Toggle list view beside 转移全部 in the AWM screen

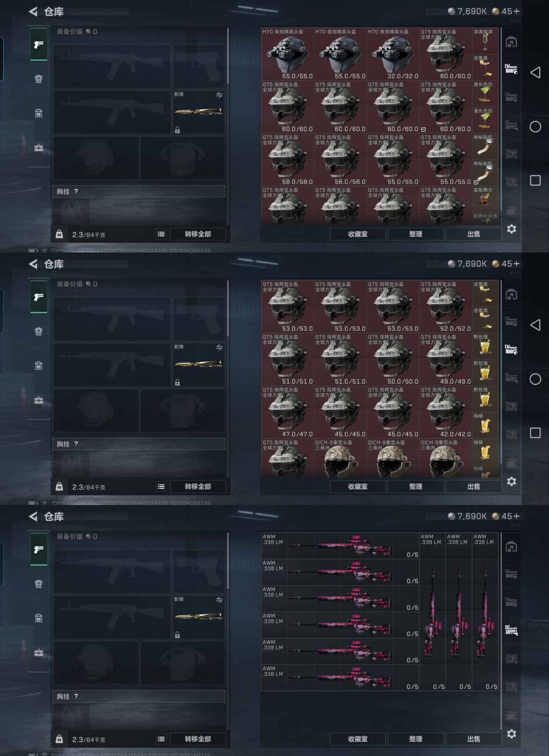[x=161, y=739]
